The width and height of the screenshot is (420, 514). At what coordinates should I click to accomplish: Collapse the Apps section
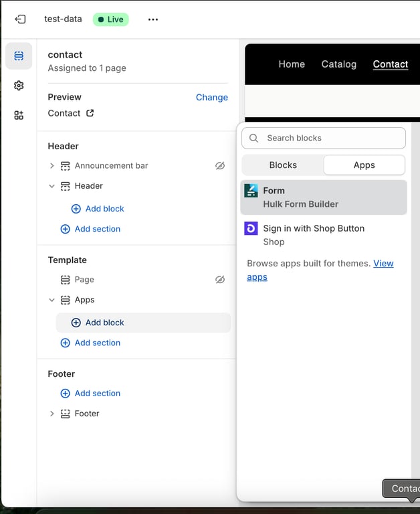(x=51, y=300)
